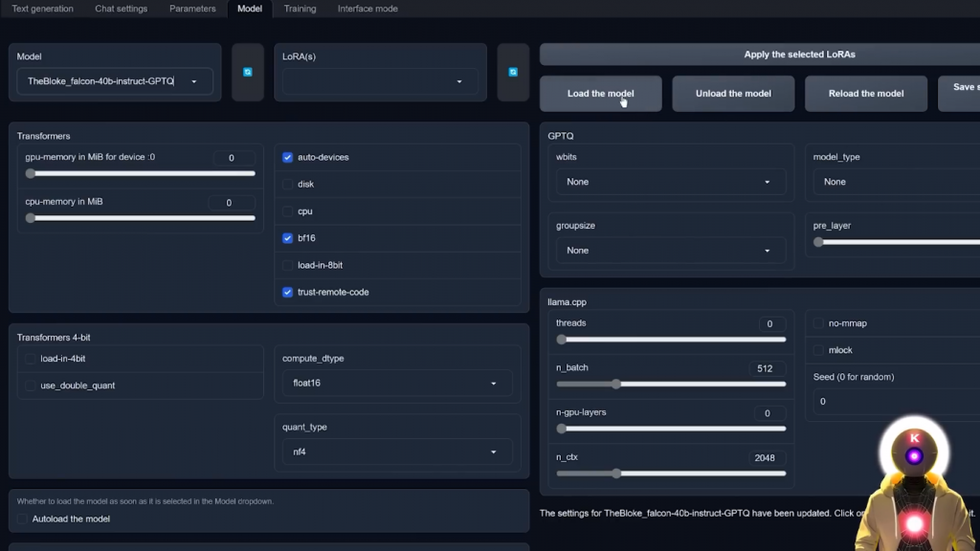This screenshot has height=551, width=980.
Task: Switch to the Training tab
Action: (x=300, y=9)
